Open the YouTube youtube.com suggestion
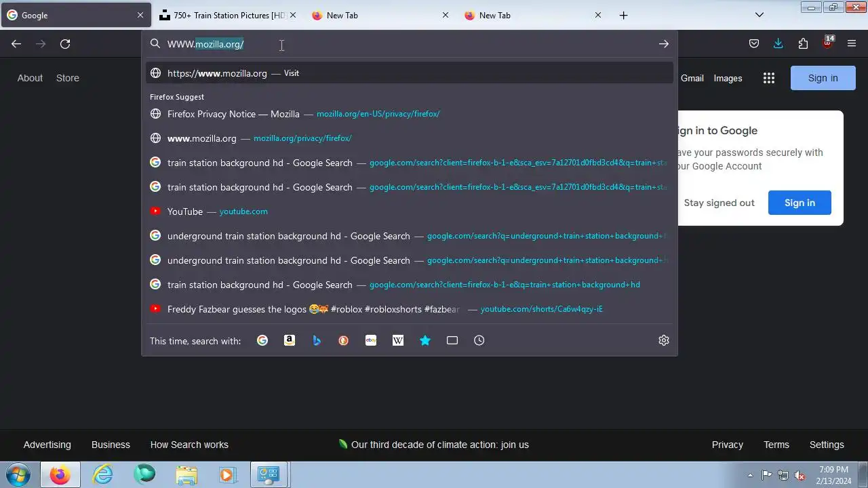The height and width of the screenshot is (488, 868). [x=410, y=211]
